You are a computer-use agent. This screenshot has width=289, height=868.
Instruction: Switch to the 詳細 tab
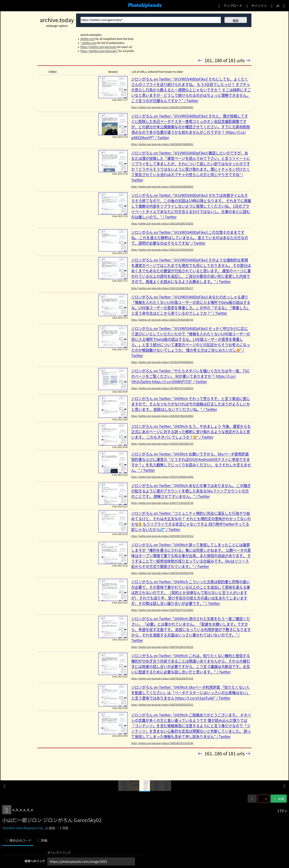coord(42,840)
